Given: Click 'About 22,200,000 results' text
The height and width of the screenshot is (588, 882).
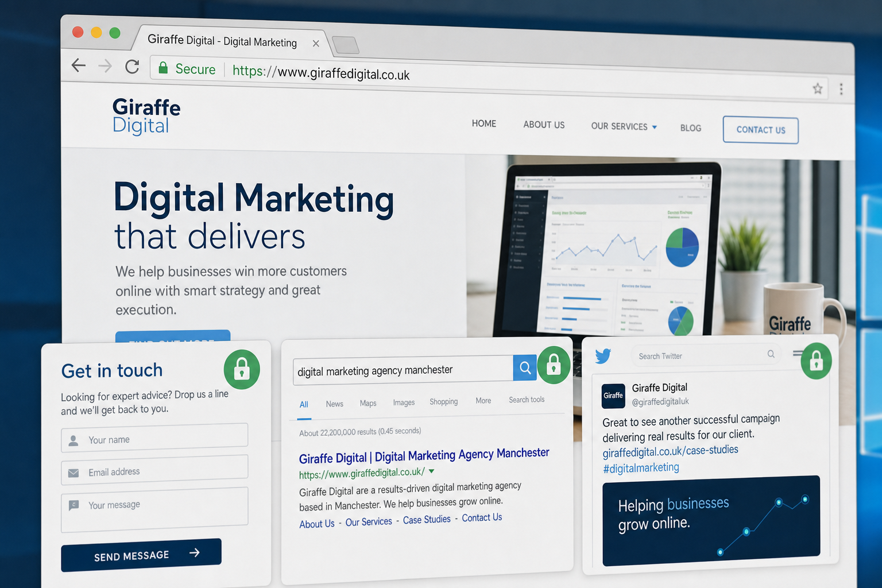Looking at the screenshot, I should (x=360, y=432).
